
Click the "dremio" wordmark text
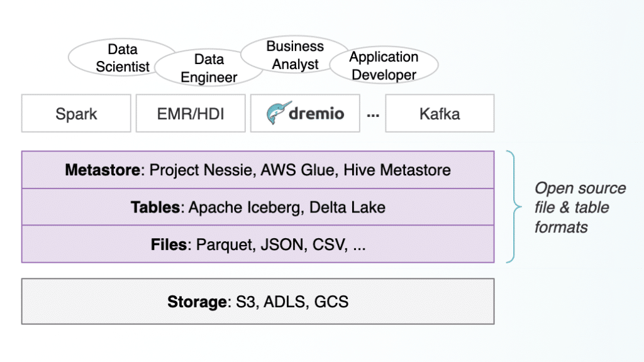(316, 113)
